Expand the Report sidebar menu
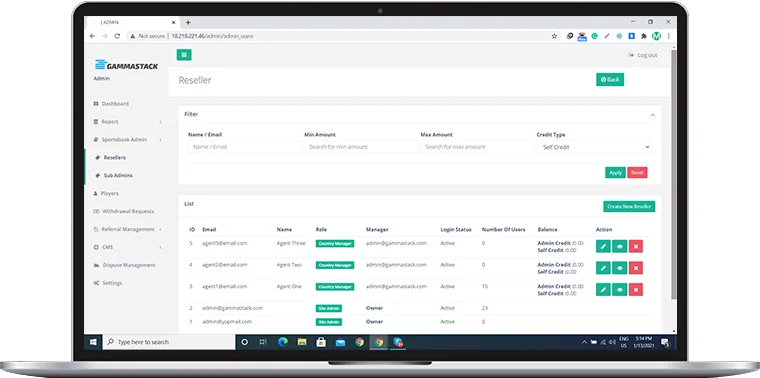This screenshot has height=378, width=760. (128, 122)
